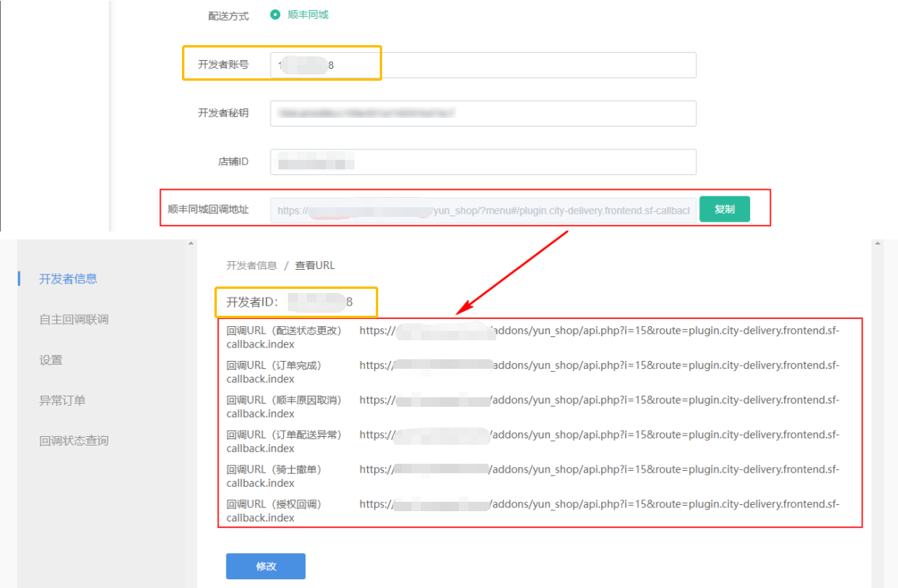Open the 设置 sidebar item
The height and width of the screenshot is (588, 898).
[51, 360]
